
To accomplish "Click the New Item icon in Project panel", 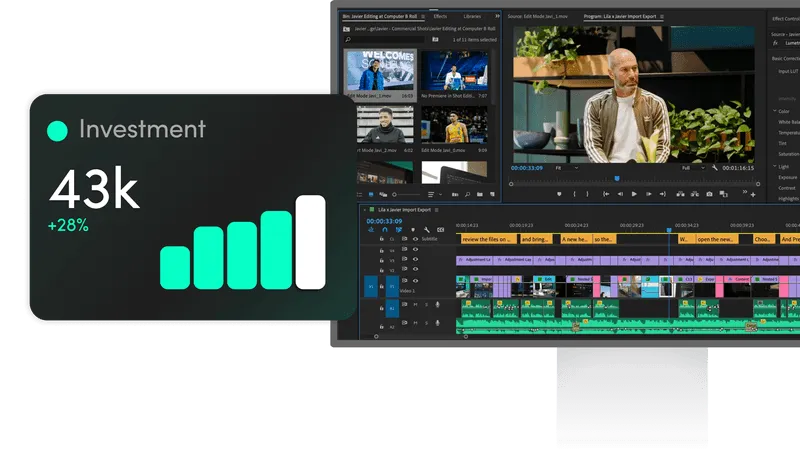I will [x=492, y=194].
